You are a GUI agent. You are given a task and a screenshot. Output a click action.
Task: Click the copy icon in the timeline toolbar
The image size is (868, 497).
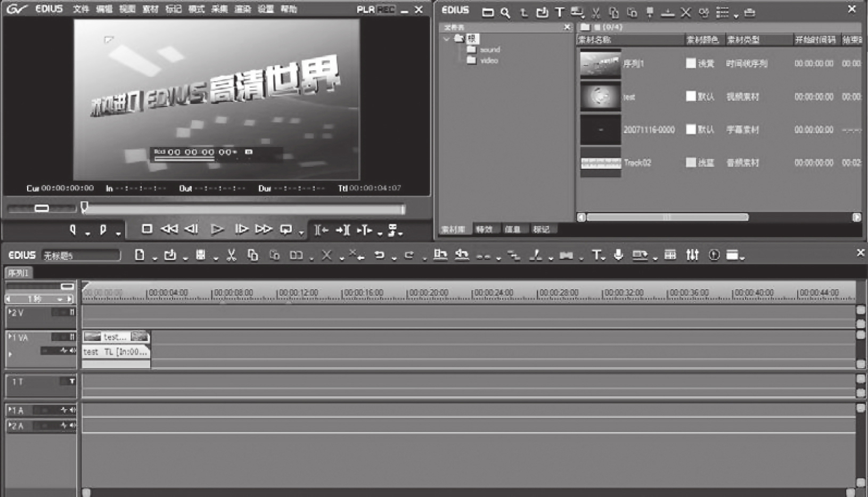coord(253,255)
